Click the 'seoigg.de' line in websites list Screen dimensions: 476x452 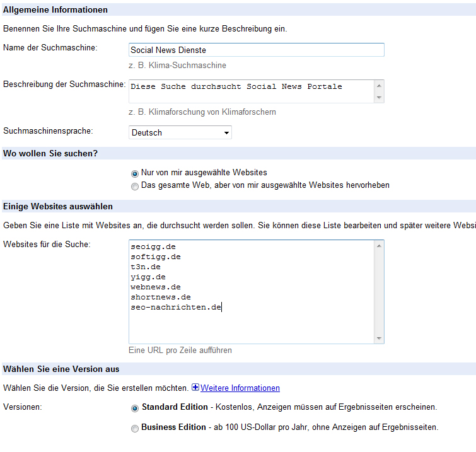click(153, 246)
